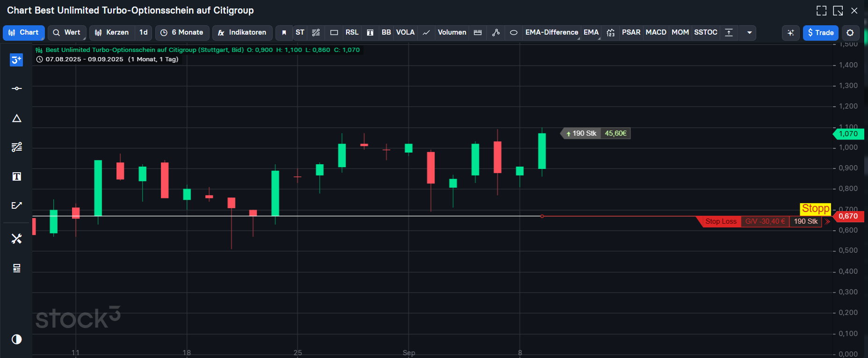Toggle the Volumen indicator

[x=452, y=33]
